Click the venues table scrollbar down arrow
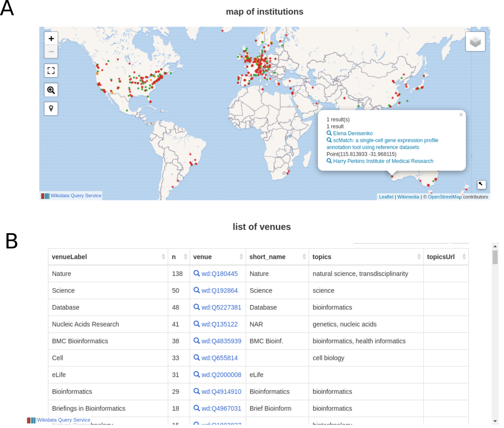 click(495, 421)
